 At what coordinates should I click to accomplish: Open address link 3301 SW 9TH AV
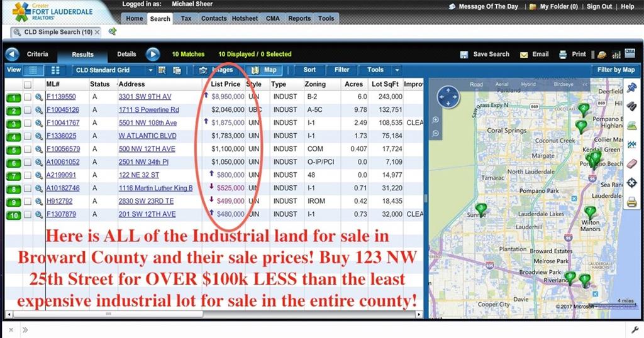pos(145,97)
